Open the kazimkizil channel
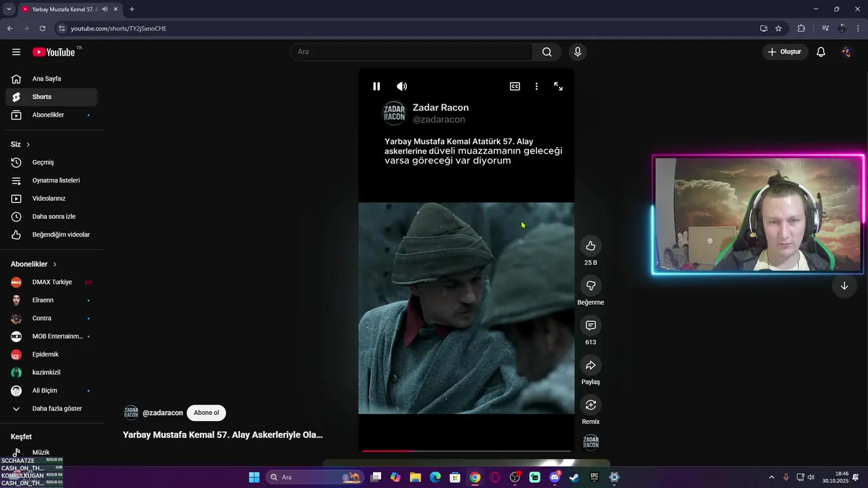The height and width of the screenshot is (488, 868). [x=52, y=373]
